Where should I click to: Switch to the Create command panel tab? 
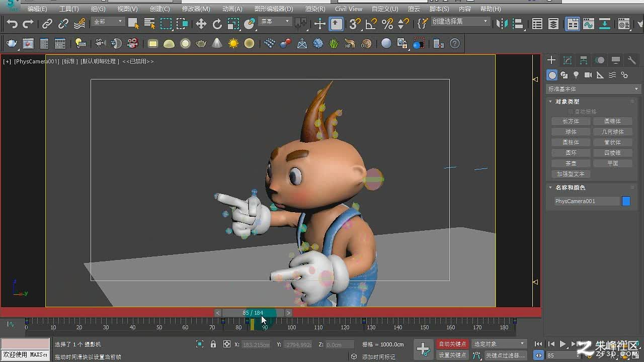(551, 60)
